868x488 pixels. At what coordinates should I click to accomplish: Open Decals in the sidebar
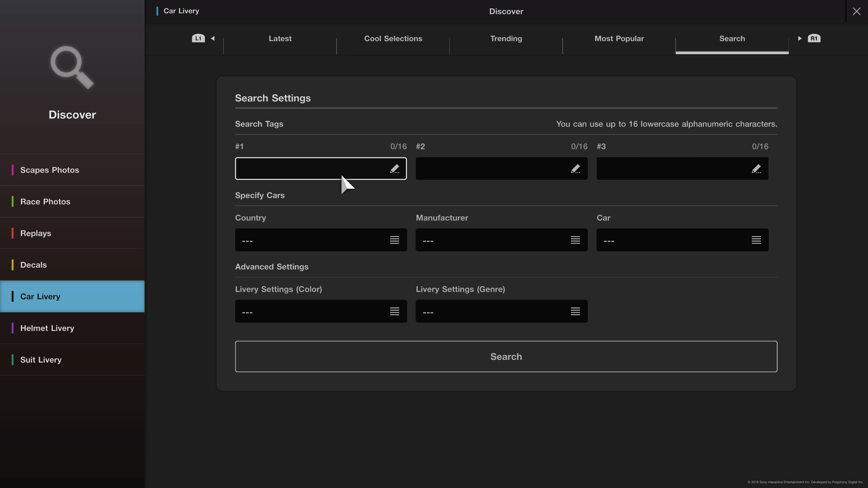coord(72,265)
